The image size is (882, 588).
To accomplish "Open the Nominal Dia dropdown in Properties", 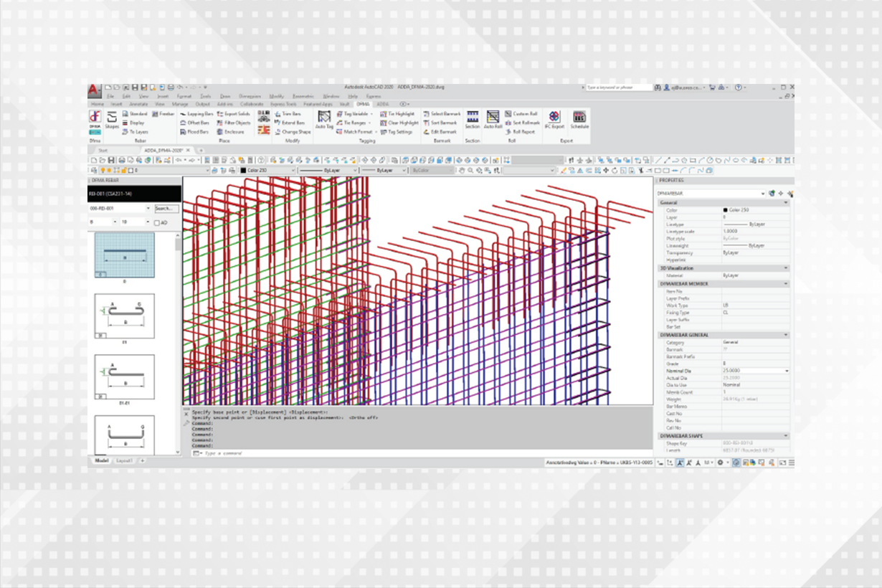I will point(787,371).
